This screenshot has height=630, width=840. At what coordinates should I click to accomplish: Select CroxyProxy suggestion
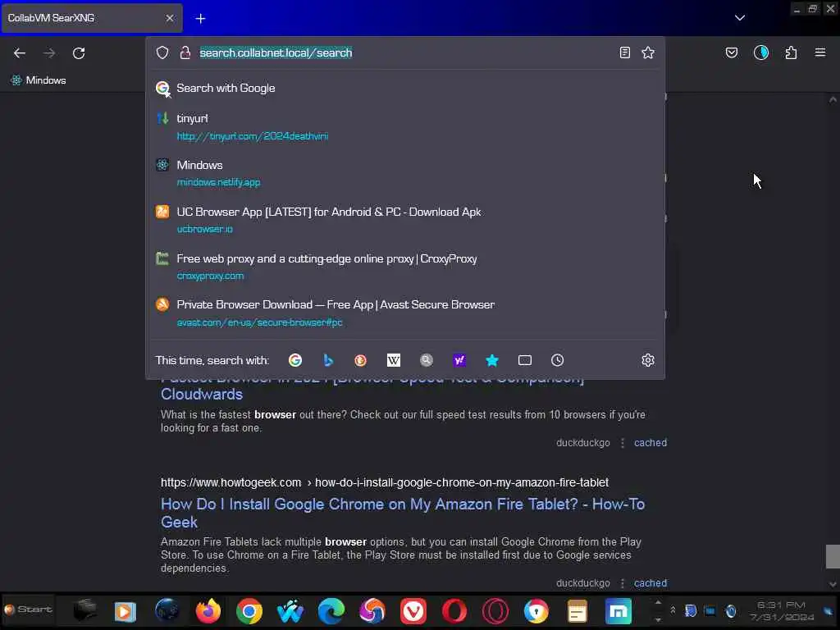coord(405,267)
